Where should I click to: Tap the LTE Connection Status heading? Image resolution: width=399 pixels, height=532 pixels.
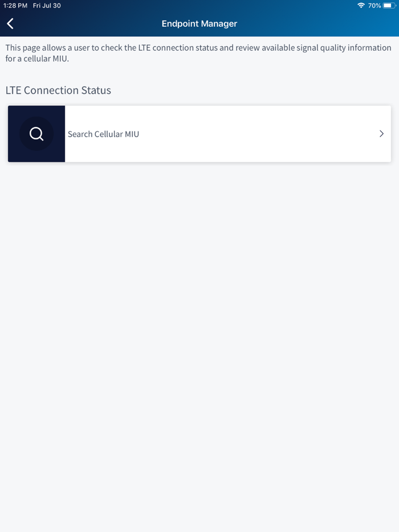tap(58, 90)
